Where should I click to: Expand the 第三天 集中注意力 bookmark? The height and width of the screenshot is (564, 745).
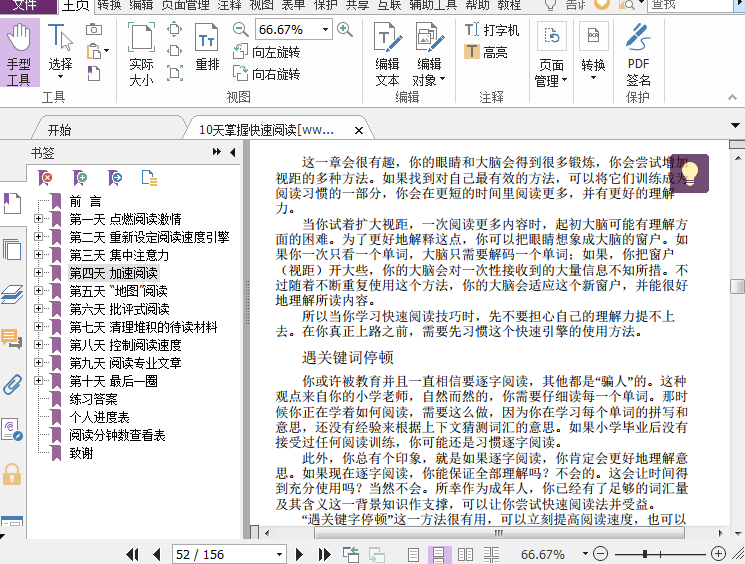[x=38, y=255]
